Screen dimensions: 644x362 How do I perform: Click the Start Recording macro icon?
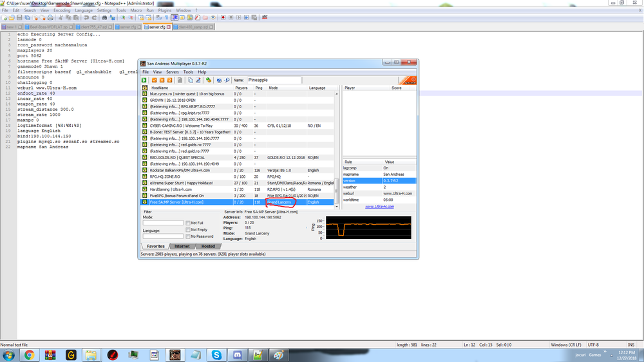(x=223, y=17)
